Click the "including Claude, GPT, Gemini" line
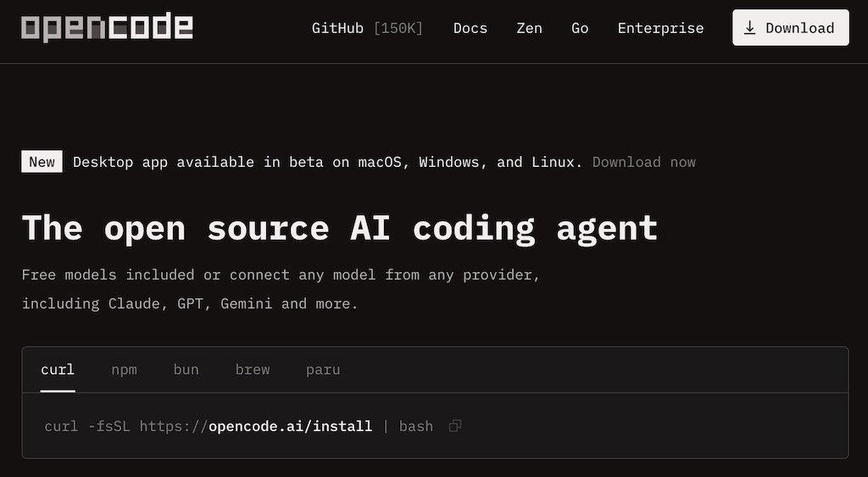This screenshot has height=477, width=868. 190,304
